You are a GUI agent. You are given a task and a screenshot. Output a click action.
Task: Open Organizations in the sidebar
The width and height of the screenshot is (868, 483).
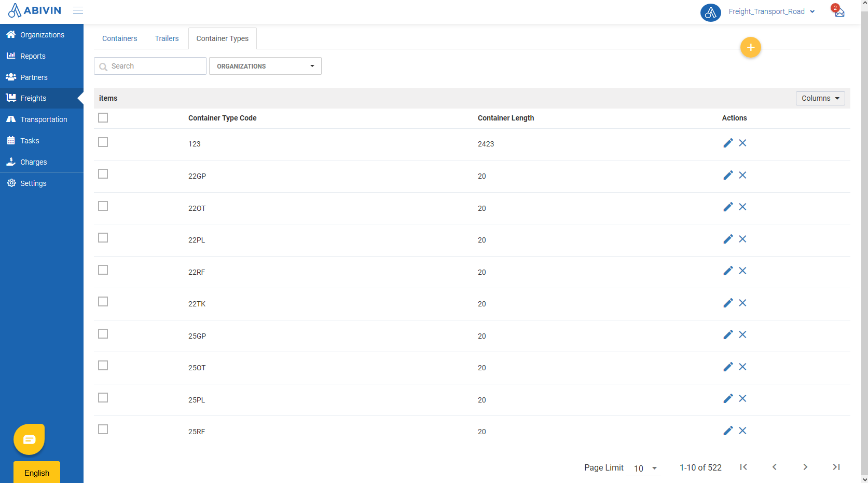[x=42, y=35]
